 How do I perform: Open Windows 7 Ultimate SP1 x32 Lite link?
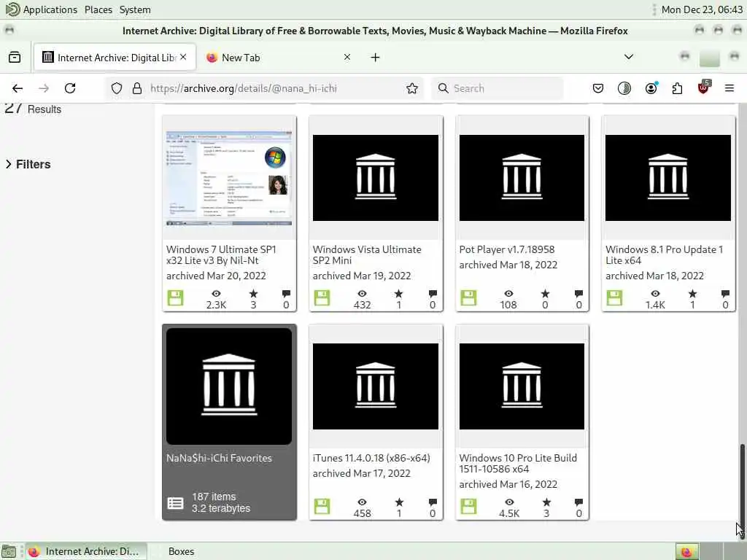tap(221, 254)
